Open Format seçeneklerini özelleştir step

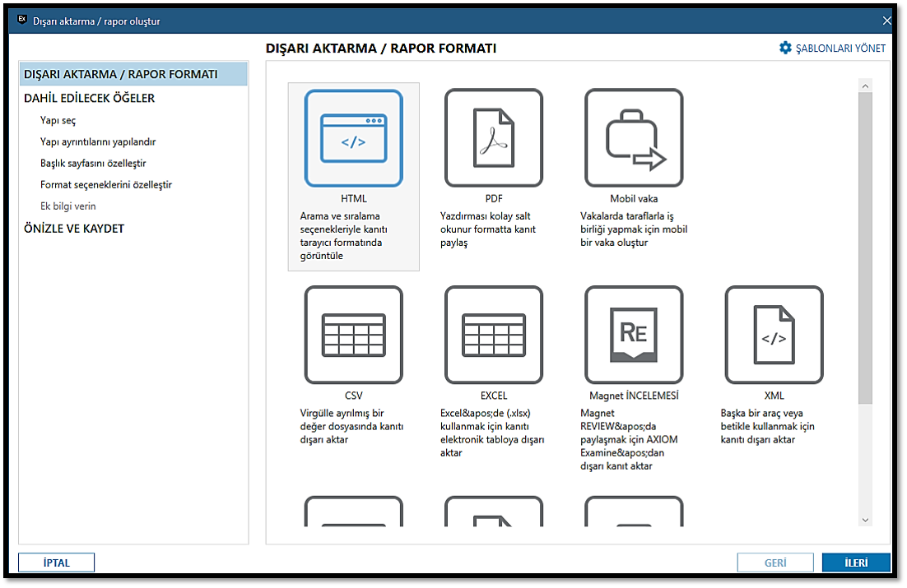pos(105,184)
